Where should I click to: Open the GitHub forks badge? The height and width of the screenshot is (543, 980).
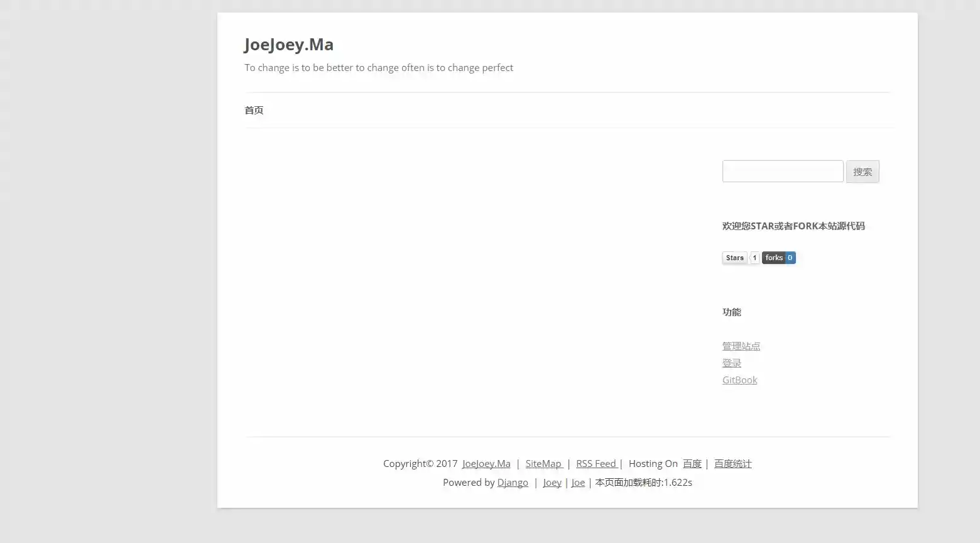pyautogui.click(x=779, y=258)
